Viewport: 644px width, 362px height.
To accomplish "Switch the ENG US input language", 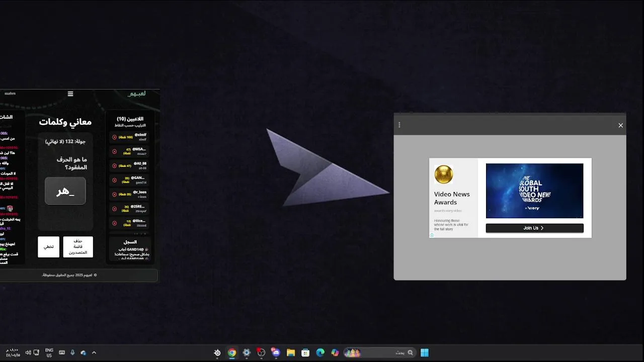I will tap(49, 353).
